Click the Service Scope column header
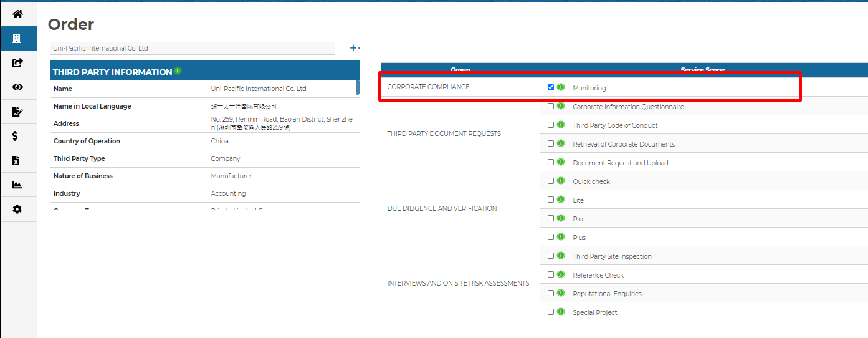 pyautogui.click(x=702, y=69)
